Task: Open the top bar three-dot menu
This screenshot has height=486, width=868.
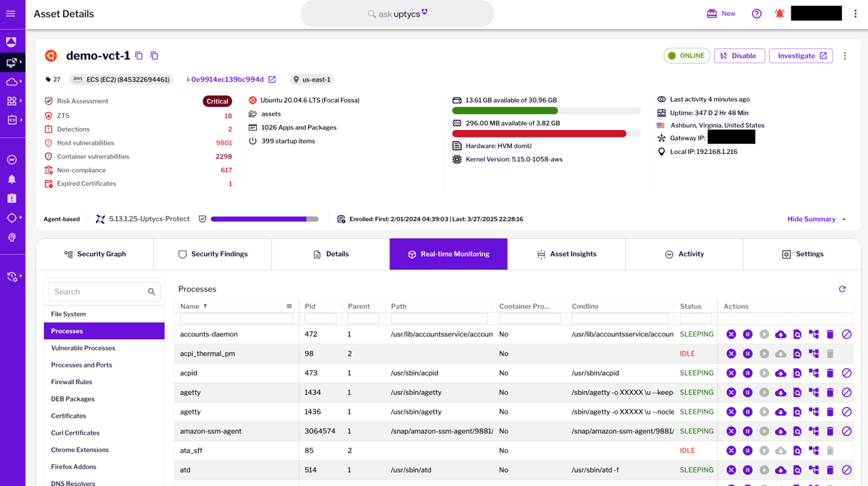Action: click(855, 14)
